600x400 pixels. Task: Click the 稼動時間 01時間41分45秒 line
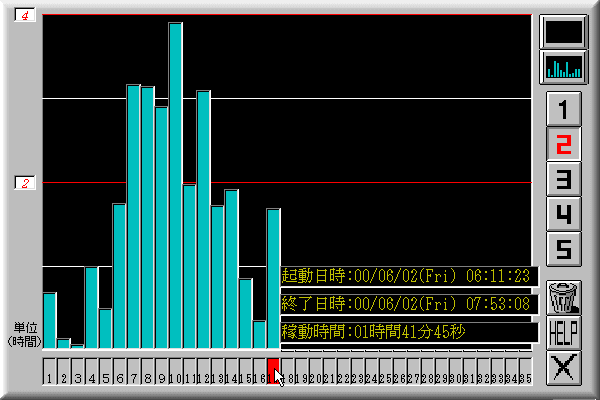(x=409, y=331)
